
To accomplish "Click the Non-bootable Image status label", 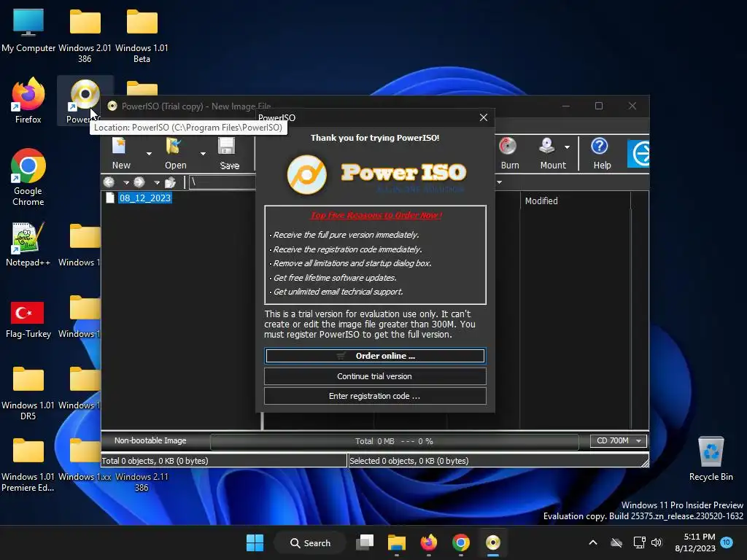I will pyautogui.click(x=150, y=440).
